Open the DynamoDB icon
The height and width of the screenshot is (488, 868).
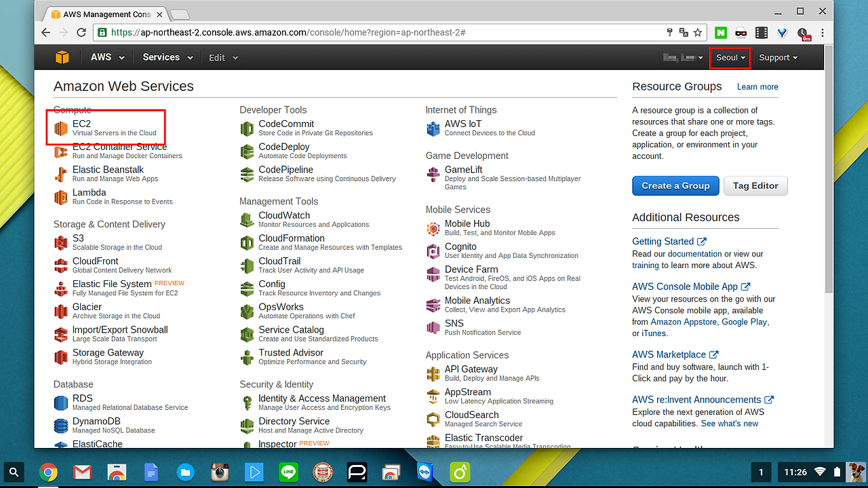(x=61, y=426)
